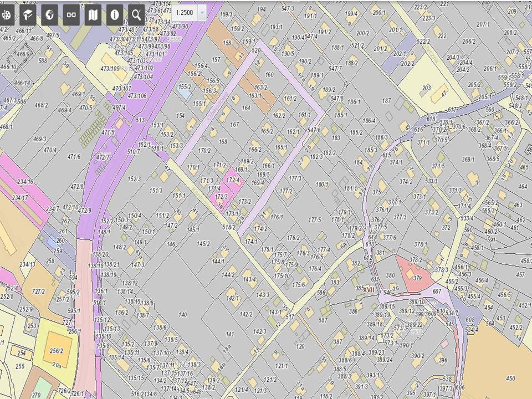Click the chain link sharing tool
The image size is (532, 399).
tap(71, 16)
